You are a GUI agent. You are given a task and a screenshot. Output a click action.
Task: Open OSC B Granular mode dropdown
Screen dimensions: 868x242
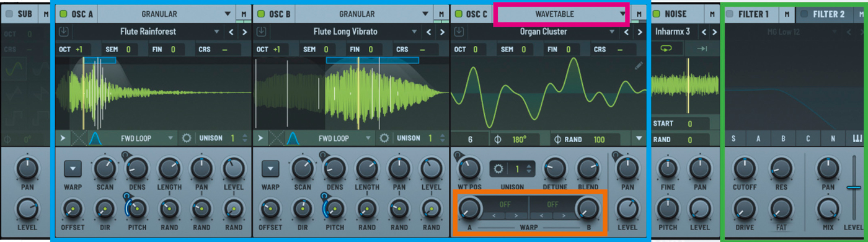tap(364, 14)
